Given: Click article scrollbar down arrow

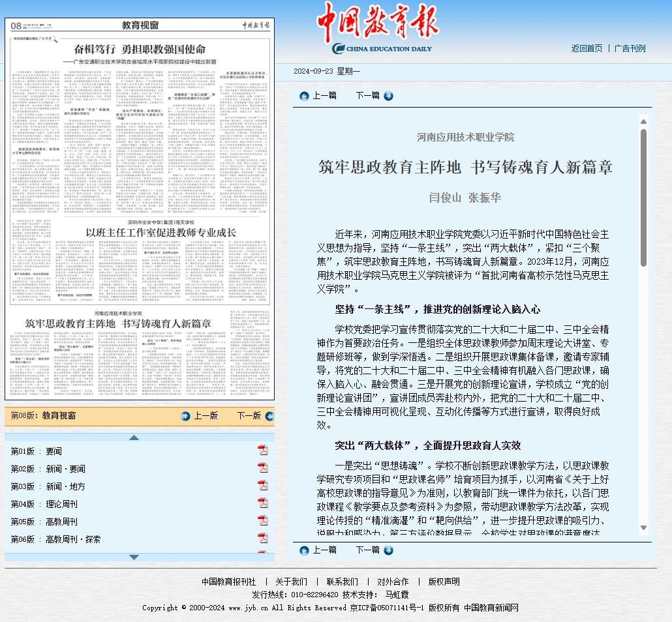Looking at the screenshot, I should point(643,528).
